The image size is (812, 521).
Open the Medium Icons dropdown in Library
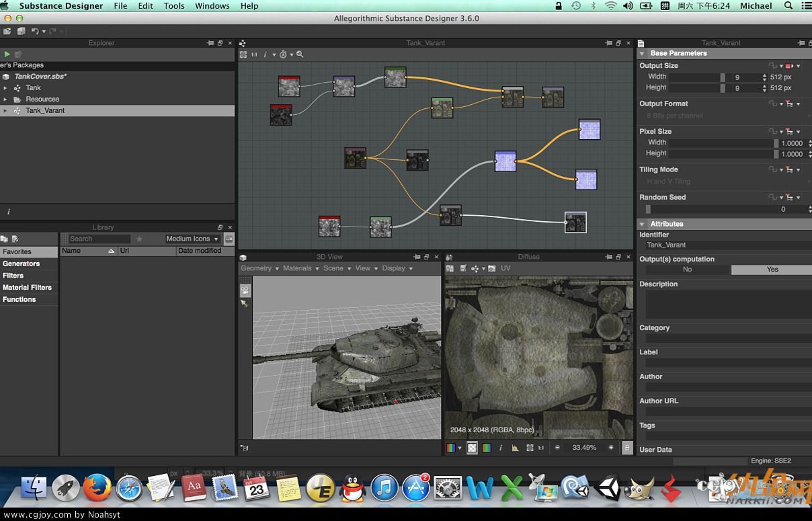coord(193,239)
